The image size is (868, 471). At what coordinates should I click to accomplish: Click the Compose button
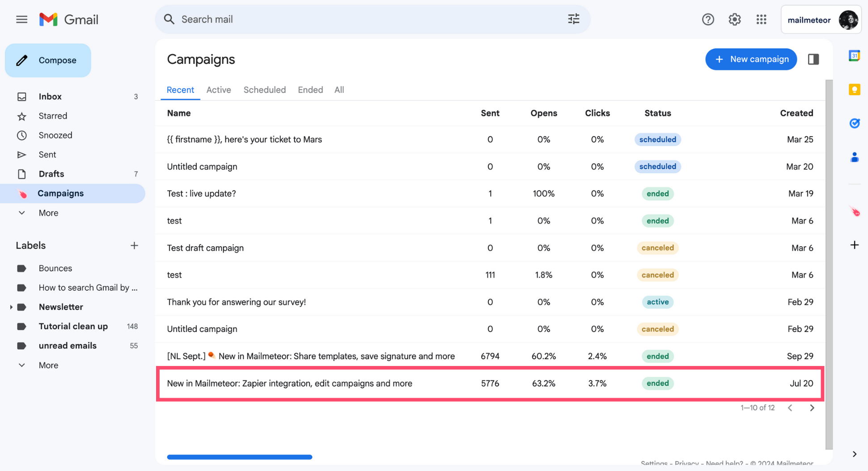coord(48,60)
